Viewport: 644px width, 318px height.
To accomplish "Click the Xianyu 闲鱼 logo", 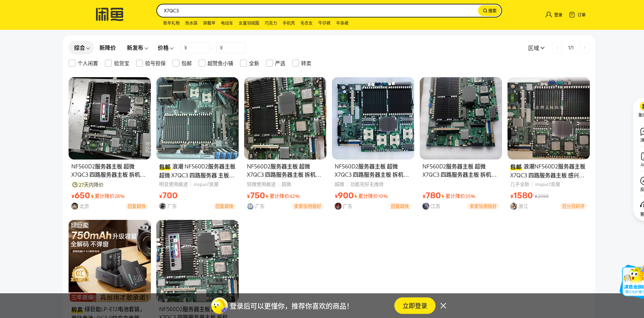I will pos(109,14).
